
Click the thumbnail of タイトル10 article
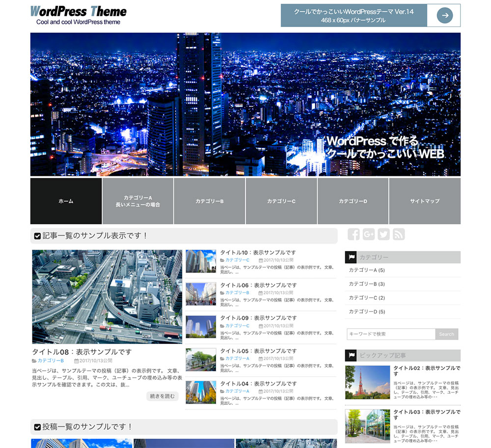201,261
